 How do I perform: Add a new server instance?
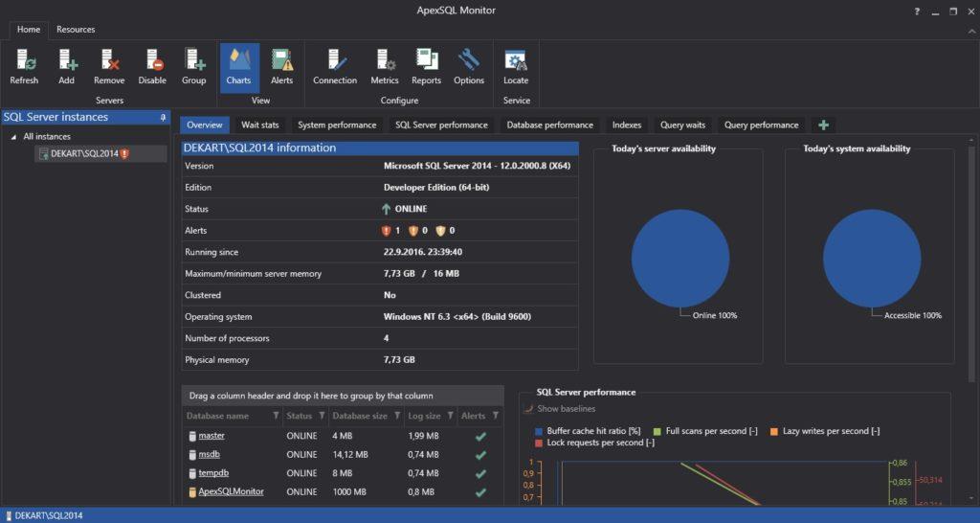point(66,68)
